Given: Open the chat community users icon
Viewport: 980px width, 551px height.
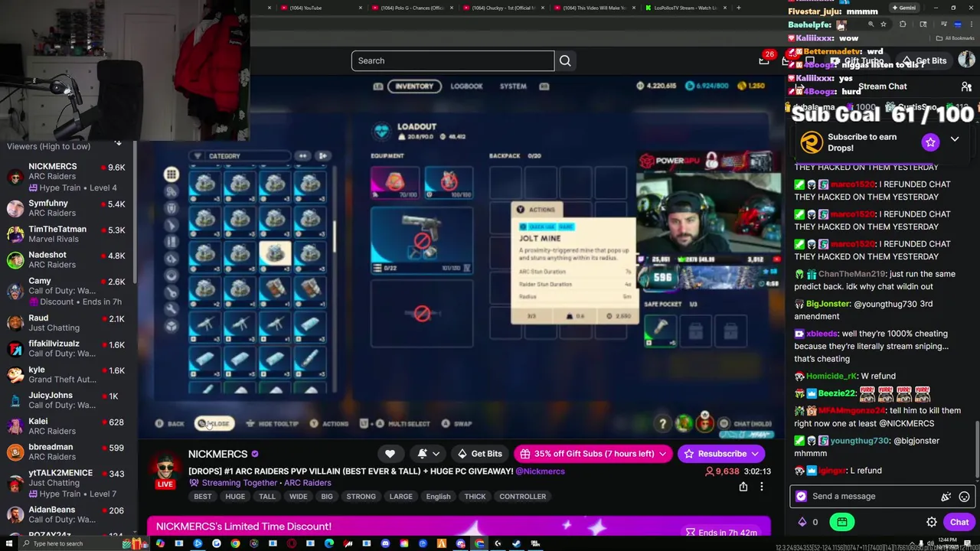Looking at the screenshot, I should (966, 86).
